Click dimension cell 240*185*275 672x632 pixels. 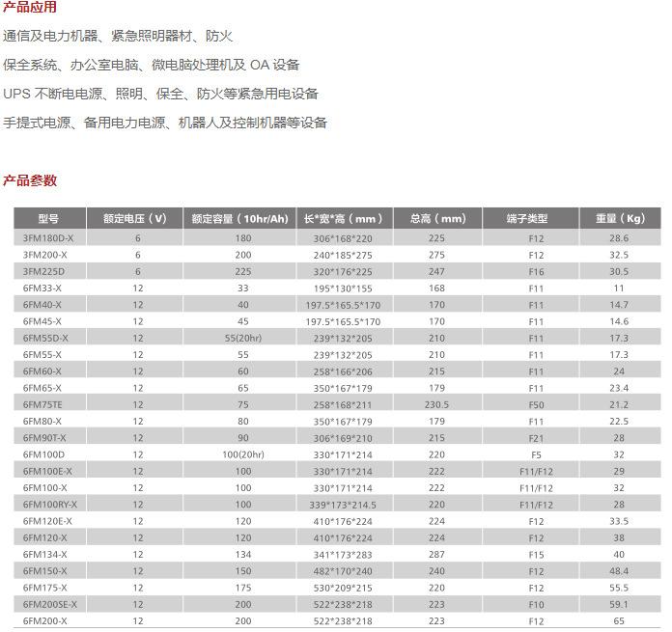pyautogui.click(x=343, y=255)
